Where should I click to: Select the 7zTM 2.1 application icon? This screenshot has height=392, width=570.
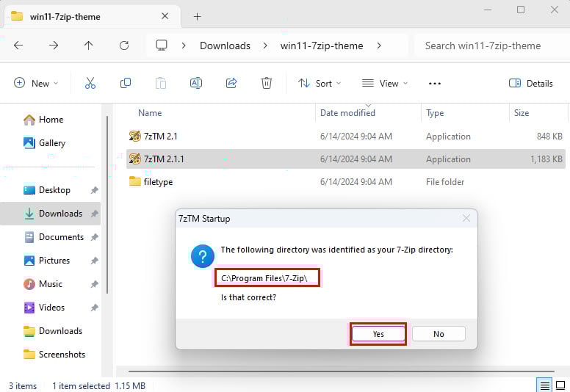[135, 137]
